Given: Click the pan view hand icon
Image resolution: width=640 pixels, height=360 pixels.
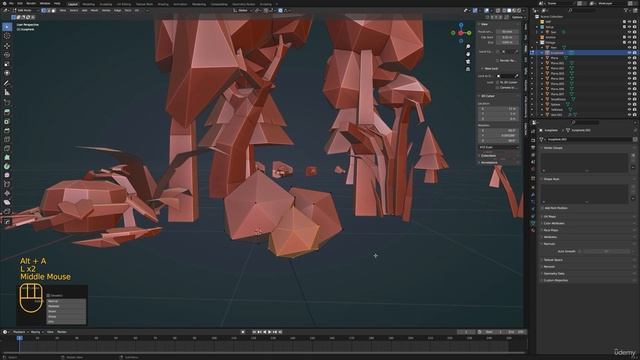Looking at the screenshot, I should 468,54.
